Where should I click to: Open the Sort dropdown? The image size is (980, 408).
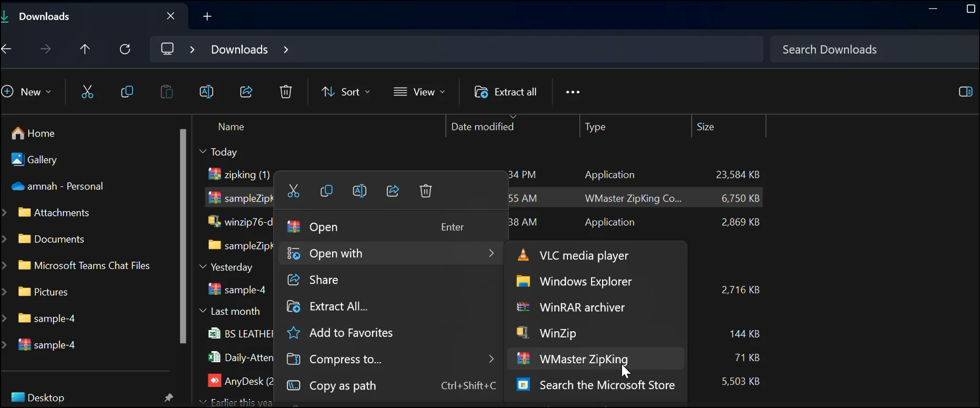pyautogui.click(x=345, y=92)
